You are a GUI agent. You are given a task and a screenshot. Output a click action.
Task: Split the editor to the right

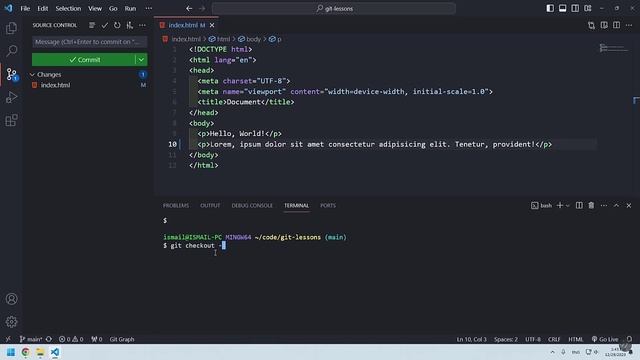click(616, 25)
